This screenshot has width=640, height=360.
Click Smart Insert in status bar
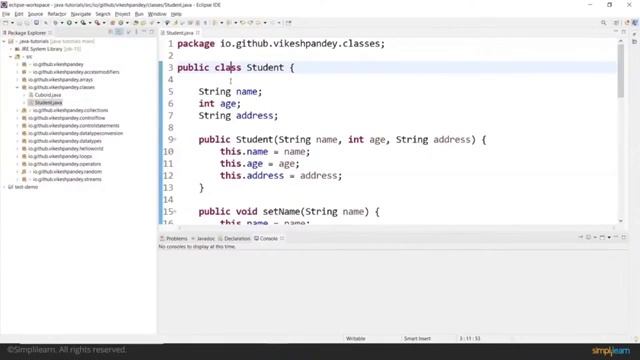[417, 338]
